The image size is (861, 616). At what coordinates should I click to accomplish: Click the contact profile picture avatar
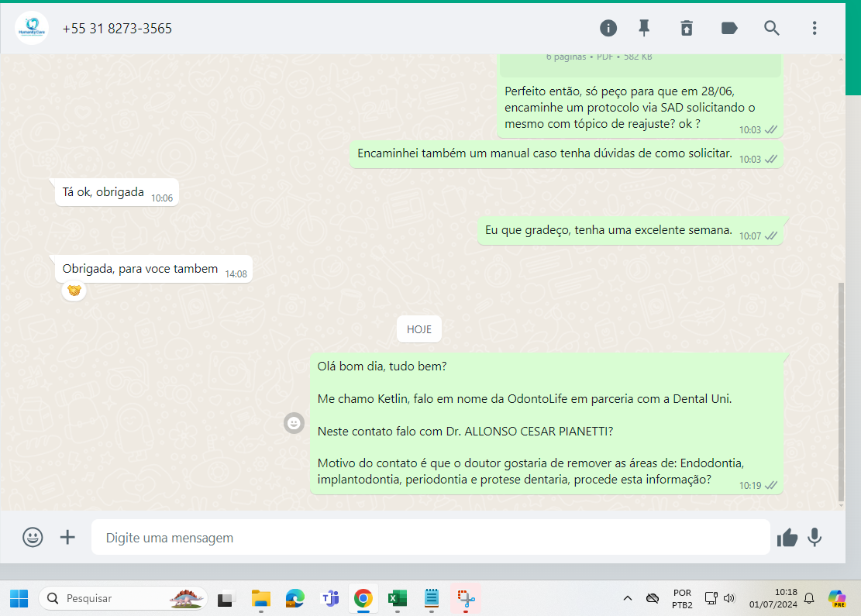pyautogui.click(x=32, y=28)
